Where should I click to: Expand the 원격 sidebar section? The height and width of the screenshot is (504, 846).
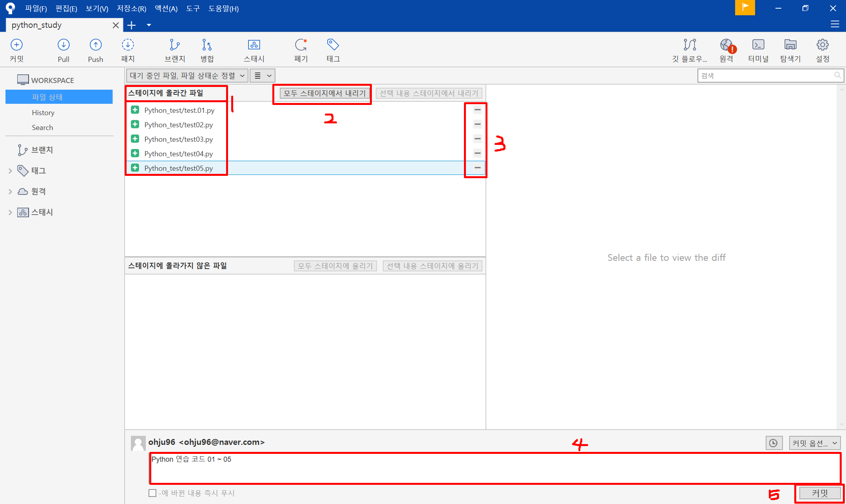(x=10, y=191)
